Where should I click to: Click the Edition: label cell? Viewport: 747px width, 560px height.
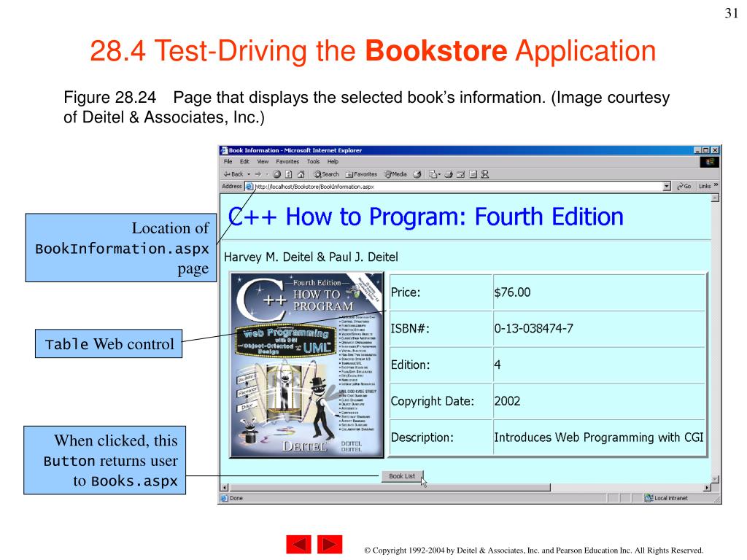[441, 365]
